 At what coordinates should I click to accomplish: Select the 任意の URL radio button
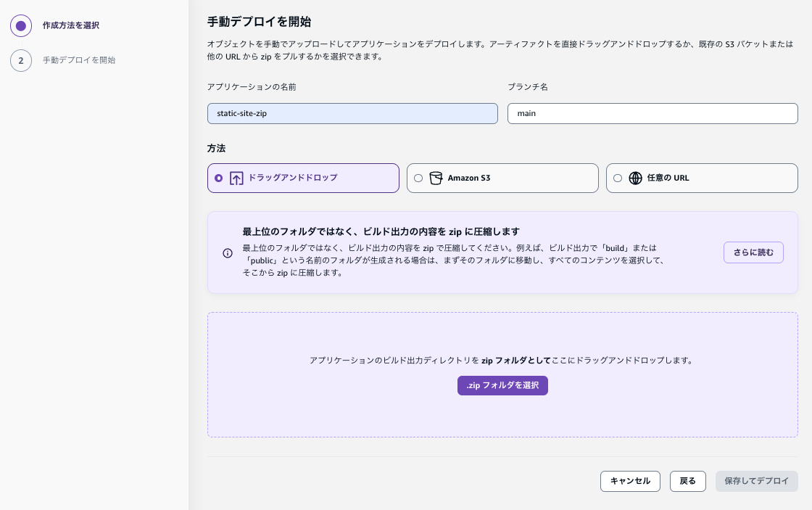tap(618, 178)
